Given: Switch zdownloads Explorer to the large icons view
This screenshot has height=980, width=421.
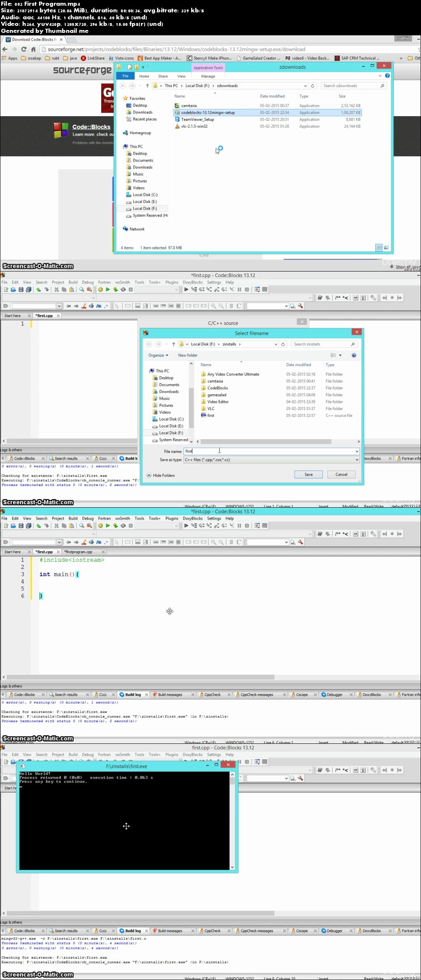Looking at the screenshot, I should (386, 247).
